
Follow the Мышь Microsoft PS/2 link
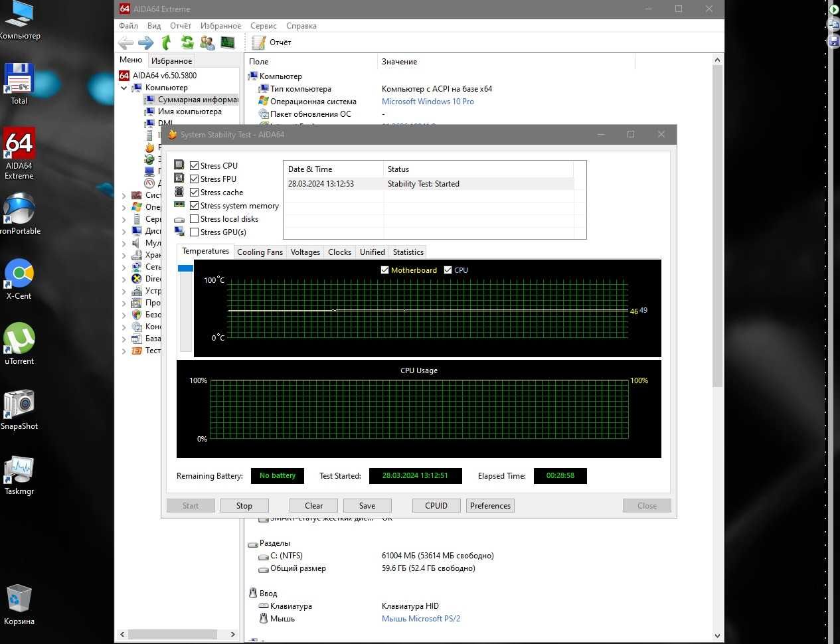(x=421, y=619)
